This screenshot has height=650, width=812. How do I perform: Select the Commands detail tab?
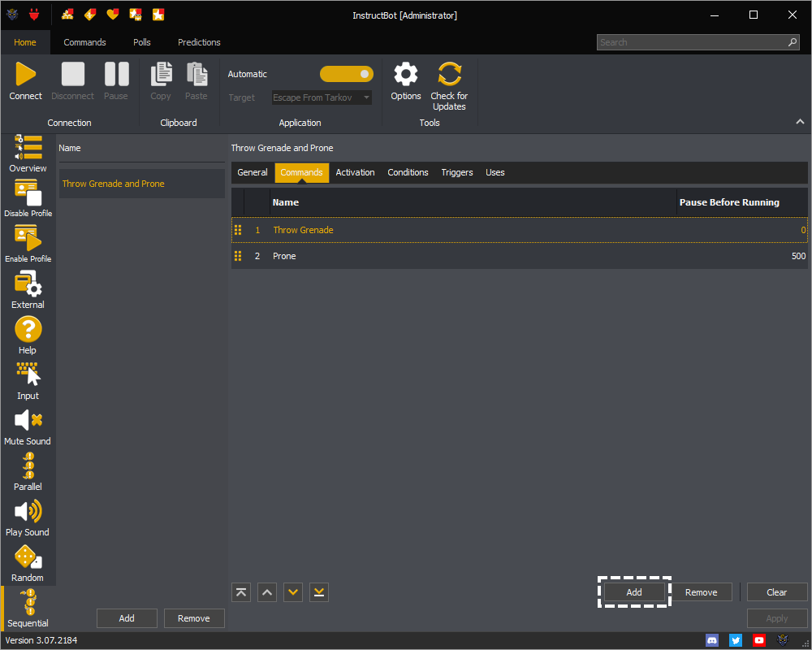click(x=301, y=172)
